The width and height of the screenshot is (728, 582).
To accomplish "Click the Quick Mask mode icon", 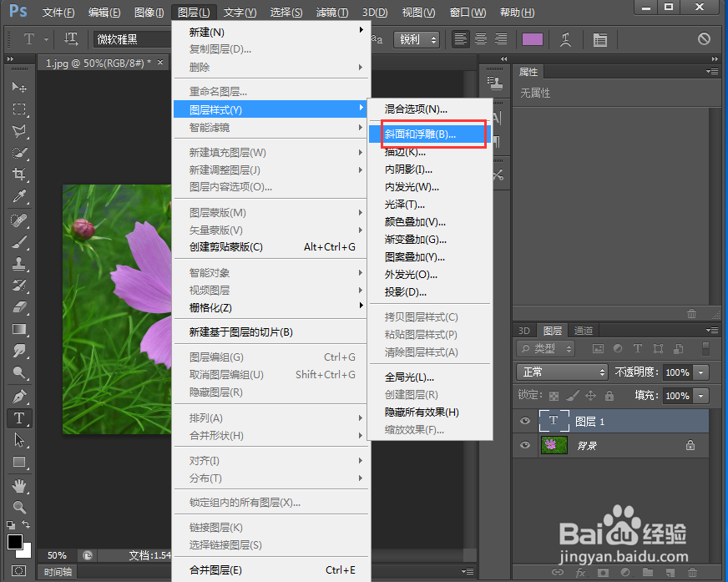I will pos(19,571).
